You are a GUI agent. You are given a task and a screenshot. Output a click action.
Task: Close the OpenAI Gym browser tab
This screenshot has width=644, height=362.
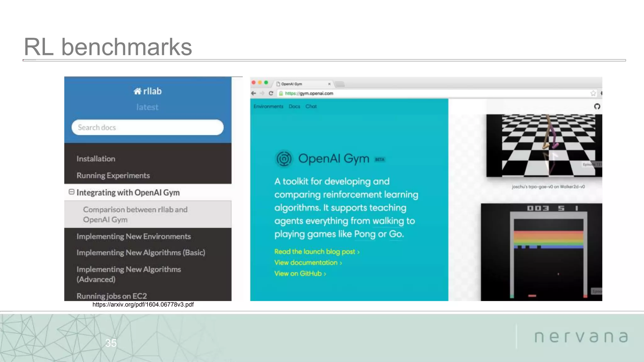329,84
